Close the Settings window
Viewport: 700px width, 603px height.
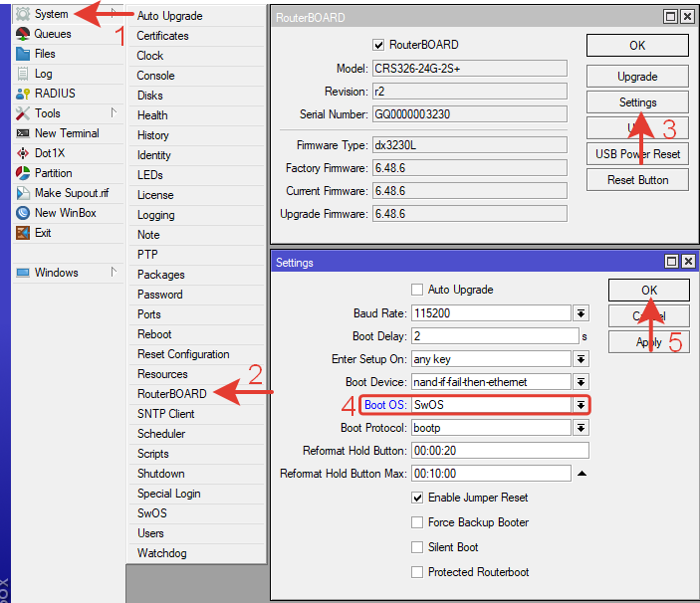689,262
